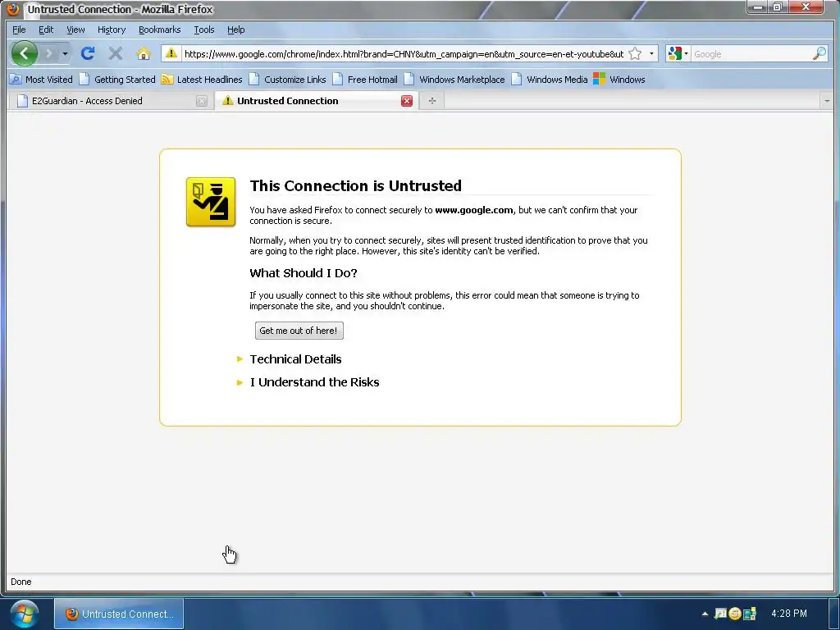
Task: Open the Windows Marketplace bookmark
Action: [x=454, y=80]
